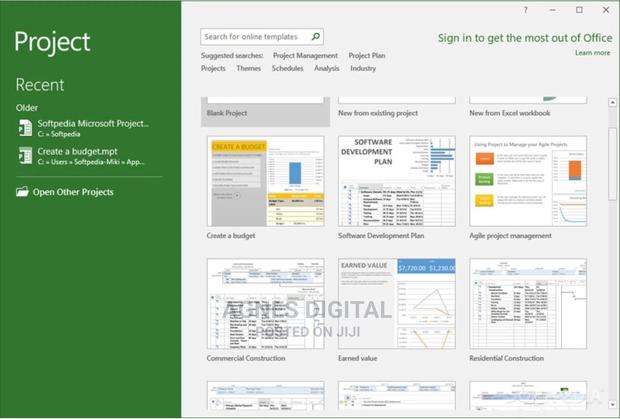620x419 pixels.
Task: Minimize the Project window
Action: [x=552, y=10]
